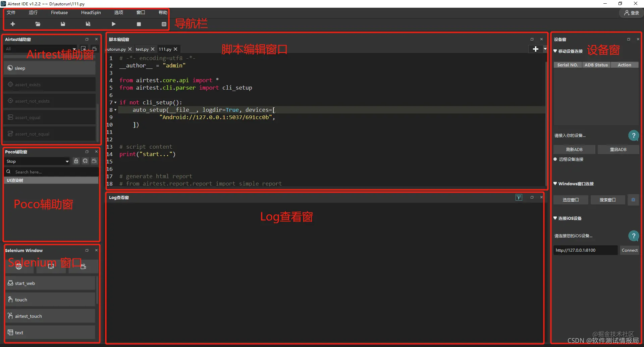The width and height of the screenshot is (644, 347).
Task: Save the current script using the floppy icon
Action: click(x=63, y=24)
